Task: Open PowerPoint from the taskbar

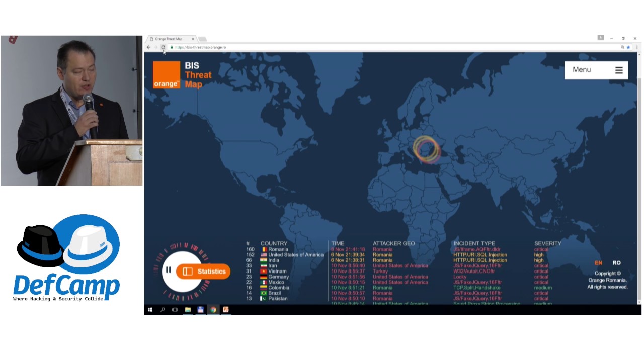Action: pyautogui.click(x=226, y=310)
